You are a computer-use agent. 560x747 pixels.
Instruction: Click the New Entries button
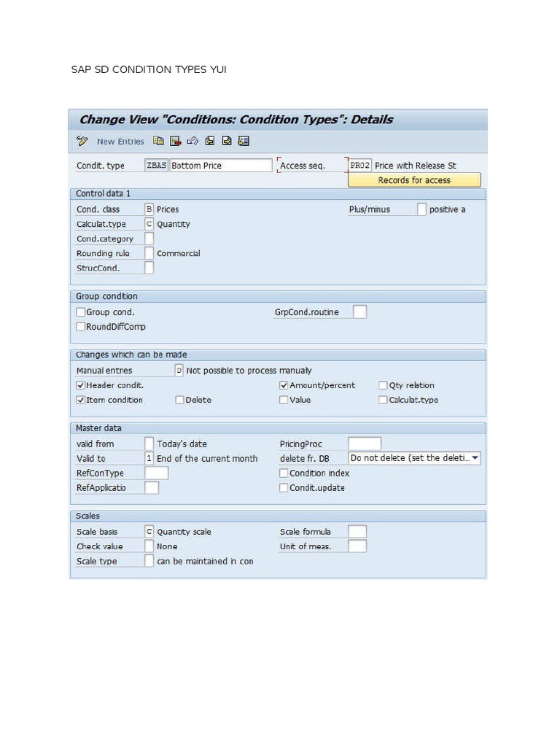(x=120, y=142)
